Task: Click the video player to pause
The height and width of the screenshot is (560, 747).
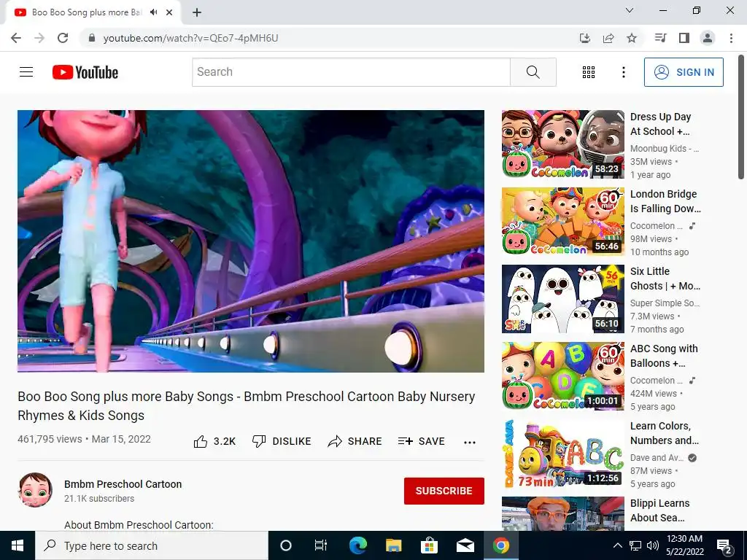Action: 251,241
